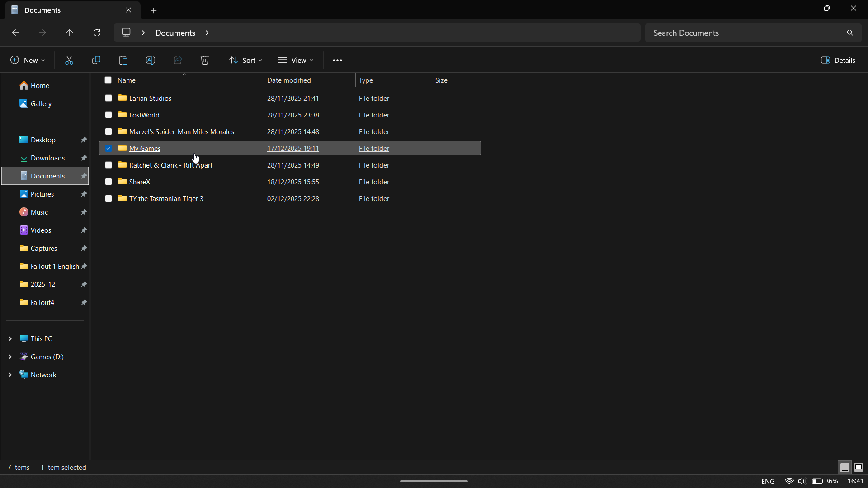
Task: Select the Cut tool in the toolbar
Action: pyautogui.click(x=69, y=60)
